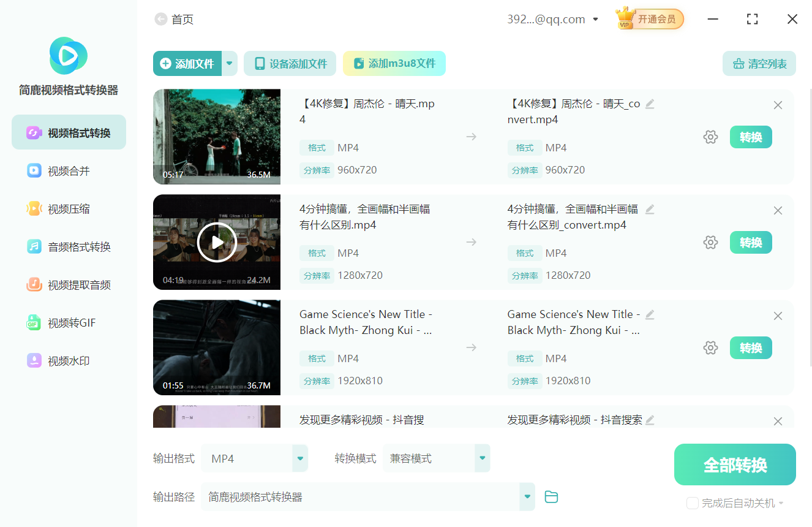Open the output folder browse icon

point(551,497)
